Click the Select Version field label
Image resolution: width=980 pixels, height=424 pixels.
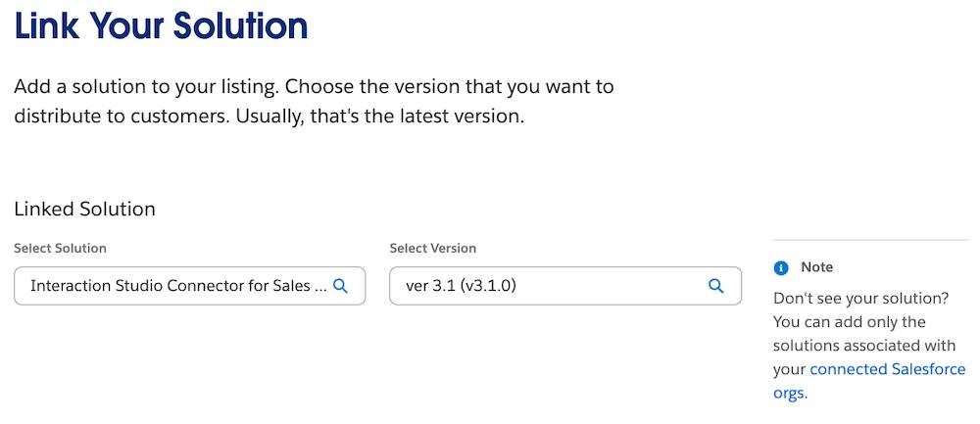tap(432, 248)
